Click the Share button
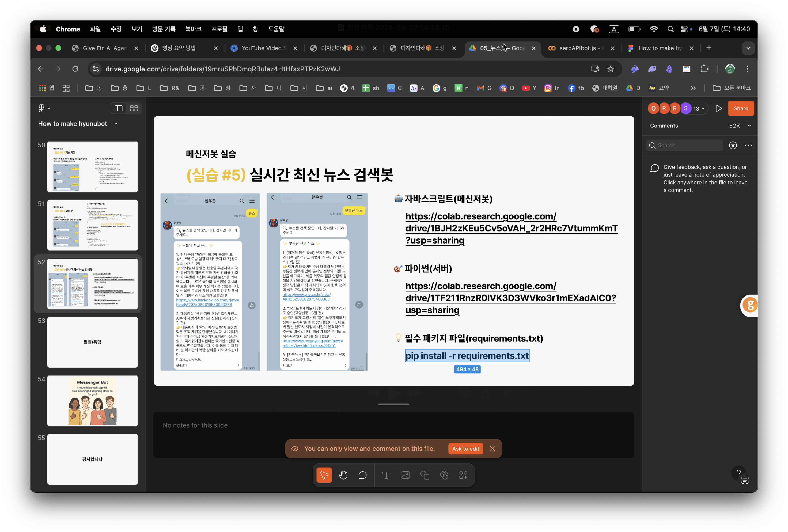This screenshot has width=788, height=532. (741, 108)
